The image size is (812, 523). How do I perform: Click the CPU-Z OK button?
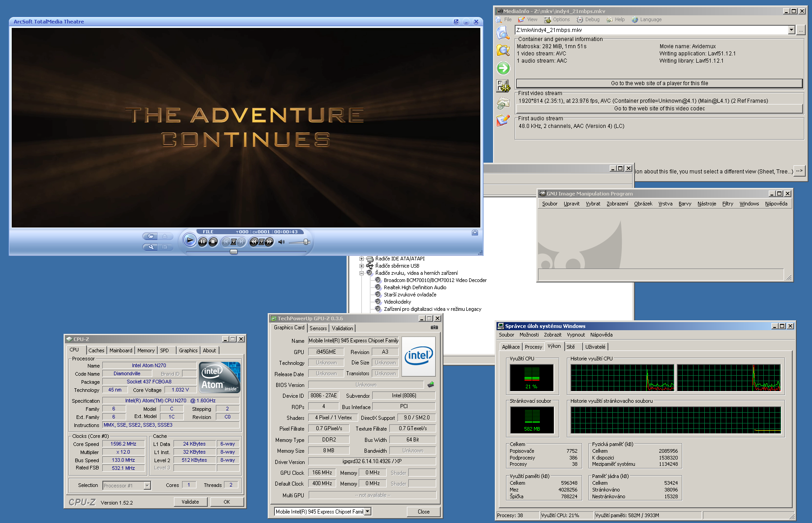tap(227, 502)
